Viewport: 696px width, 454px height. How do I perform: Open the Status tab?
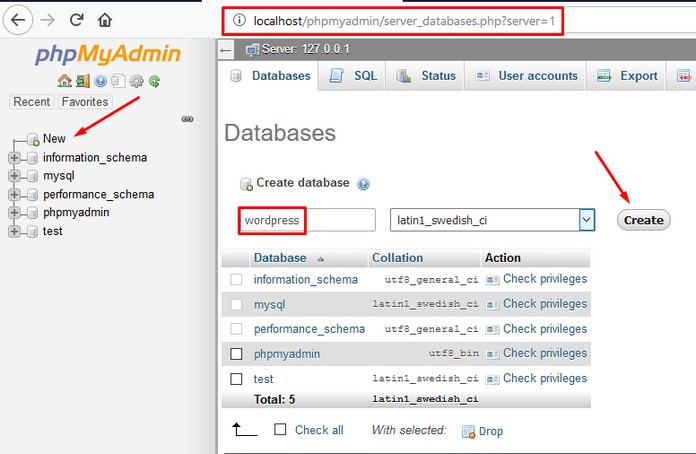click(x=425, y=76)
